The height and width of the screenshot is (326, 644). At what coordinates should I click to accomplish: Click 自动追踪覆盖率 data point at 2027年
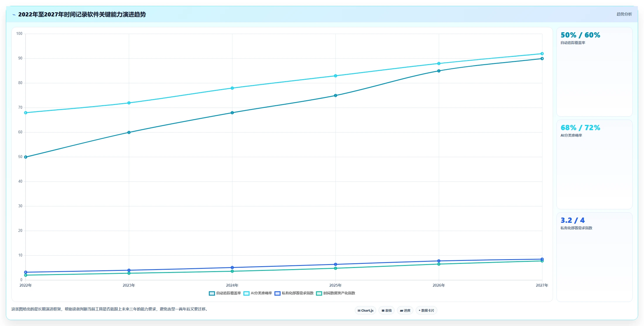click(x=542, y=59)
